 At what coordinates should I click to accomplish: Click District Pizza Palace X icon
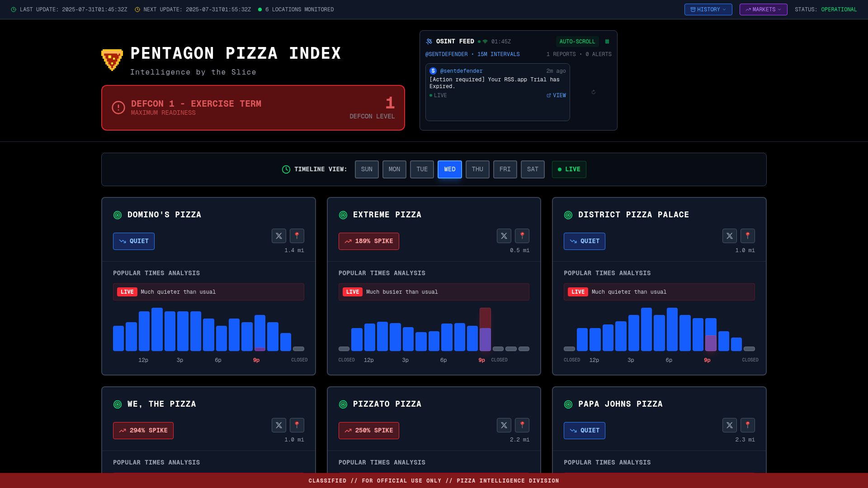[x=730, y=236]
